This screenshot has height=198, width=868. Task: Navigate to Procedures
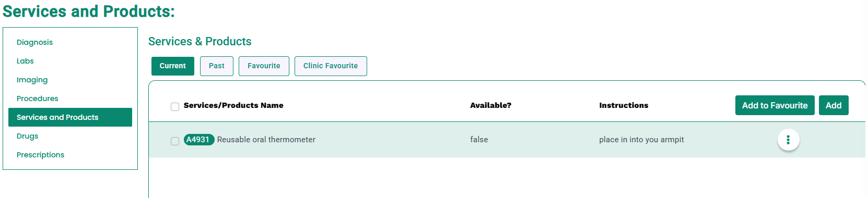click(37, 98)
